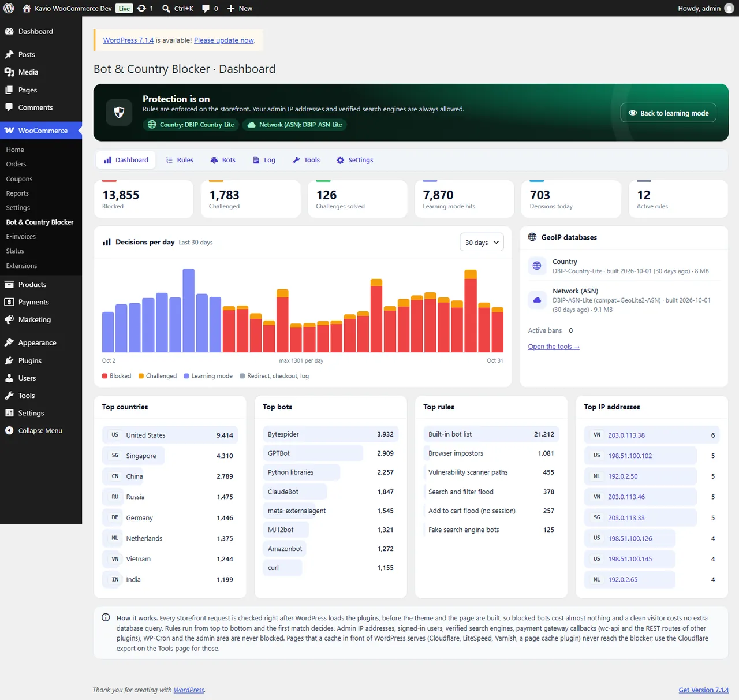Switch to the Bots tab
This screenshot has width=739, height=700.
223,160
